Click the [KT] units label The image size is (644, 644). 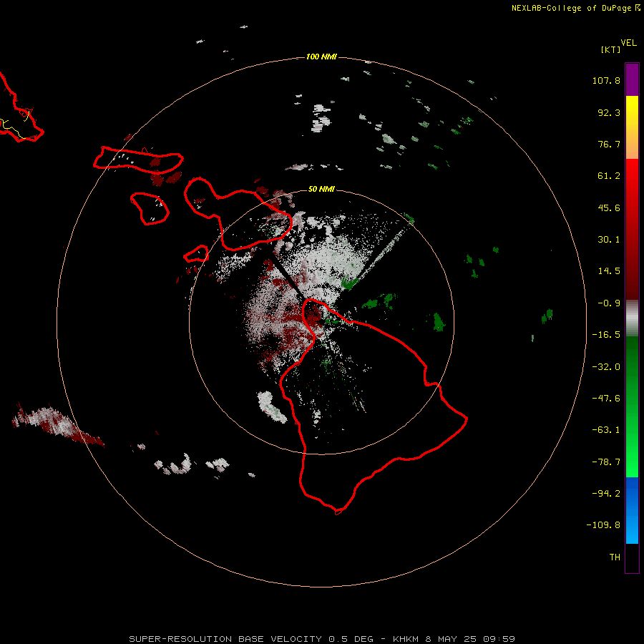tap(611, 49)
